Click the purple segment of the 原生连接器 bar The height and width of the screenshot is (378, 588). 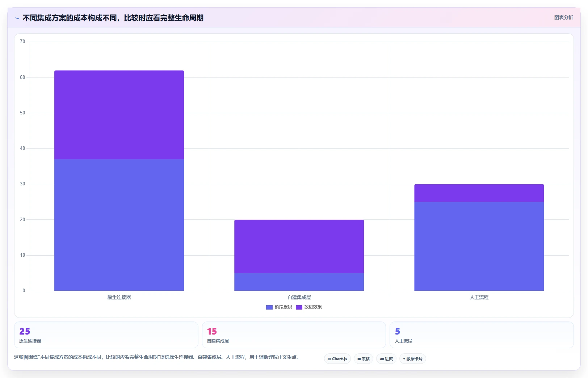119,115
